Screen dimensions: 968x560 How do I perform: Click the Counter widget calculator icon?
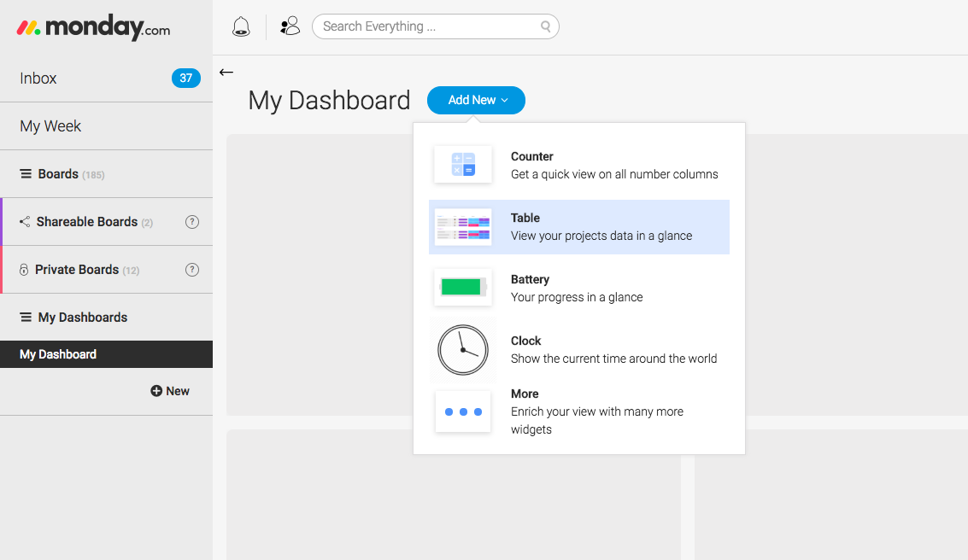coord(463,165)
